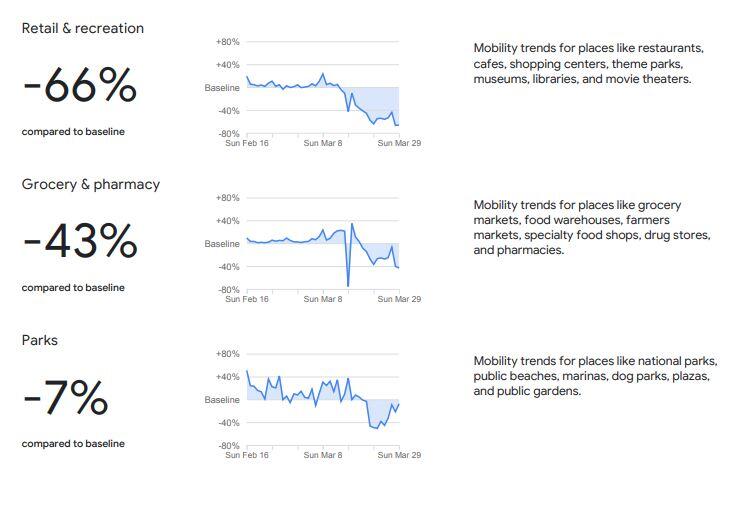Select the -43% grocery figure
Screen dimensions: 754x518
[79, 242]
